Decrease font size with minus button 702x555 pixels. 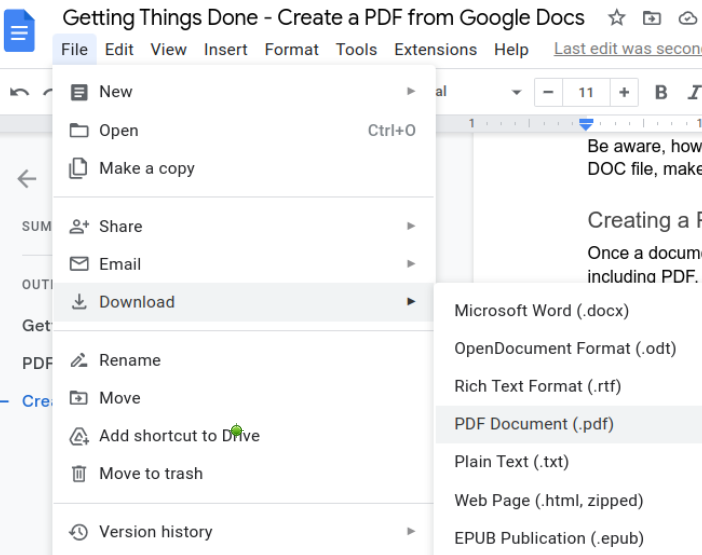[548, 92]
